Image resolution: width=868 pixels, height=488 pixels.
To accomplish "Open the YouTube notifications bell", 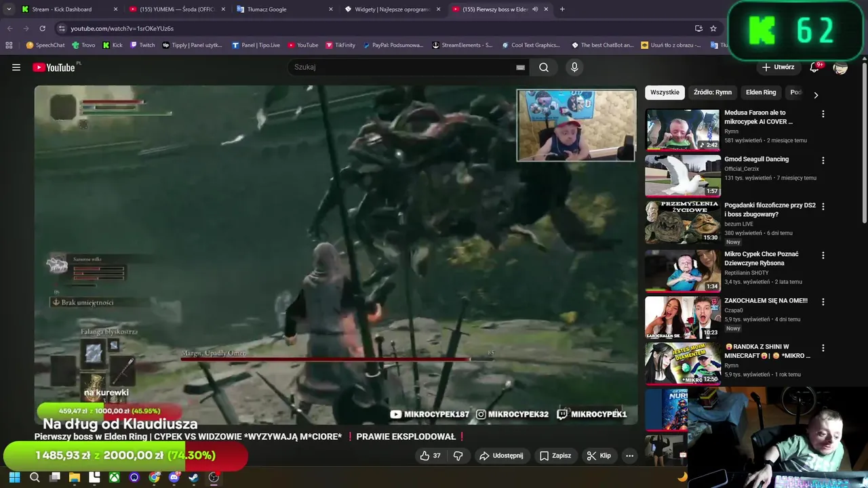I will click(x=814, y=67).
